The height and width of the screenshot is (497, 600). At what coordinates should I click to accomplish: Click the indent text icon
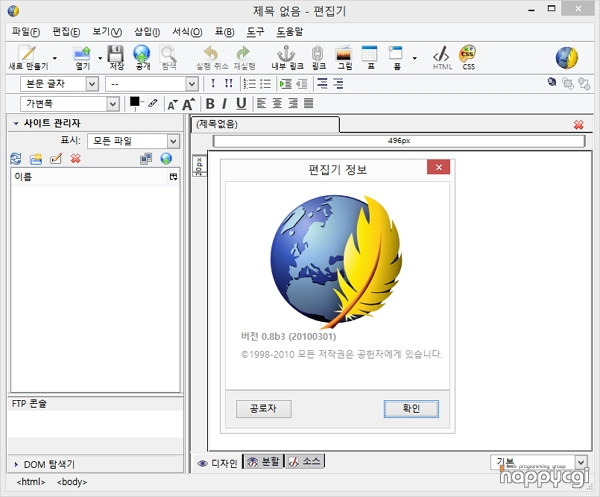click(x=285, y=83)
